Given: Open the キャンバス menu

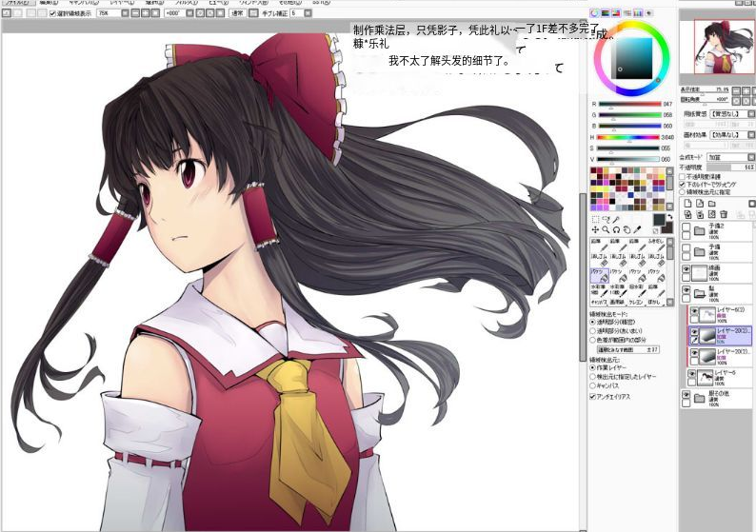Looking at the screenshot, I should pyautogui.click(x=83, y=3).
